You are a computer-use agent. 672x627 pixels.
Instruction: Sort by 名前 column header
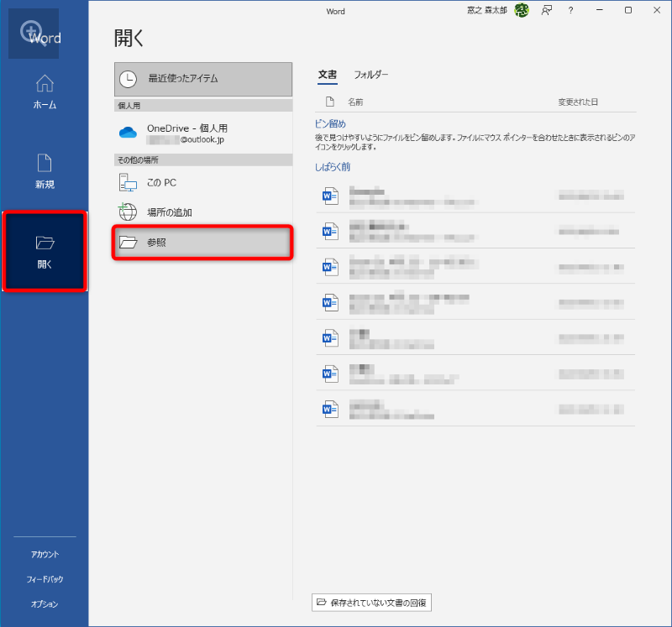click(x=355, y=102)
